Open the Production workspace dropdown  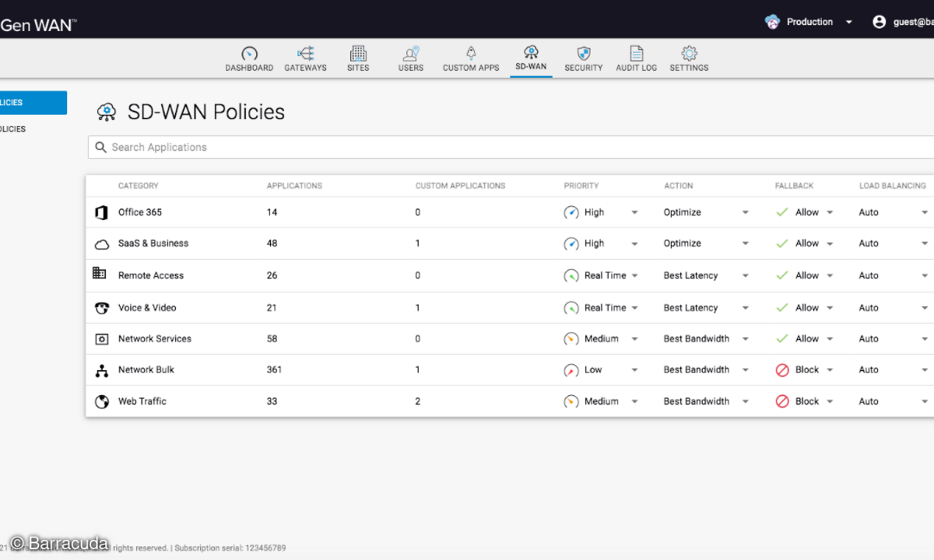click(x=849, y=23)
